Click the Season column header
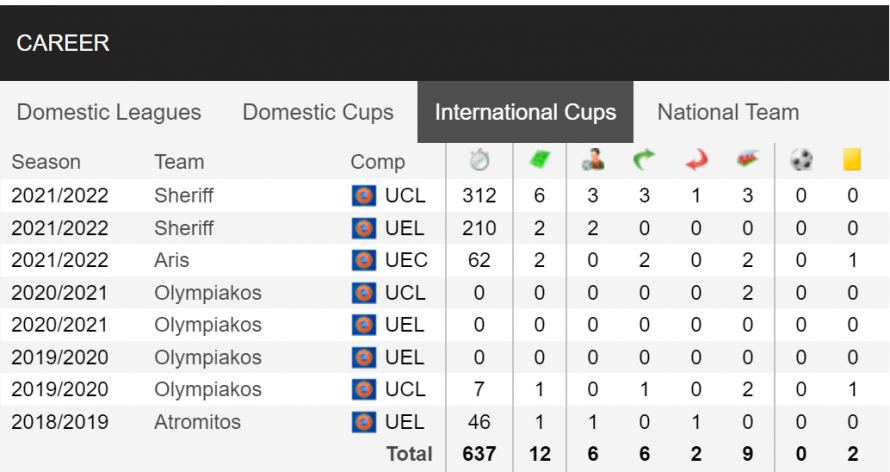This screenshot has width=890, height=472. [x=46, y=162]
